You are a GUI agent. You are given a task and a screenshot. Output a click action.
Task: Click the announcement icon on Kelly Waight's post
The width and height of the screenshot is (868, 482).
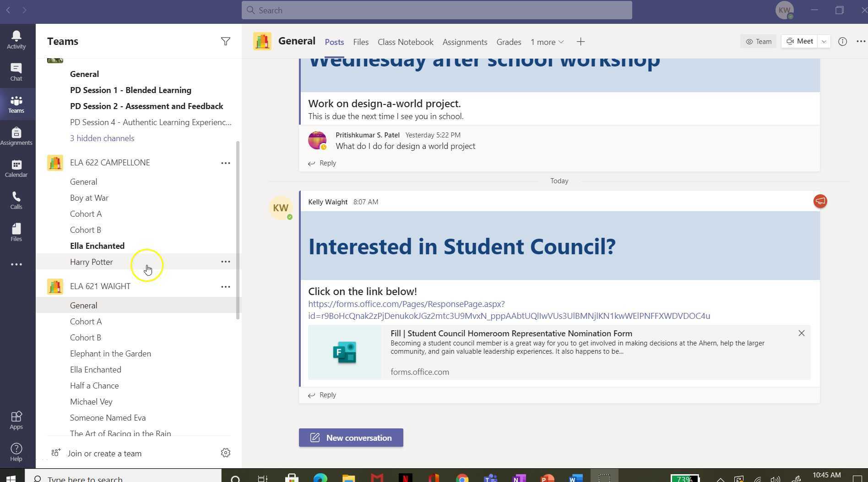(x=819, y=201)
